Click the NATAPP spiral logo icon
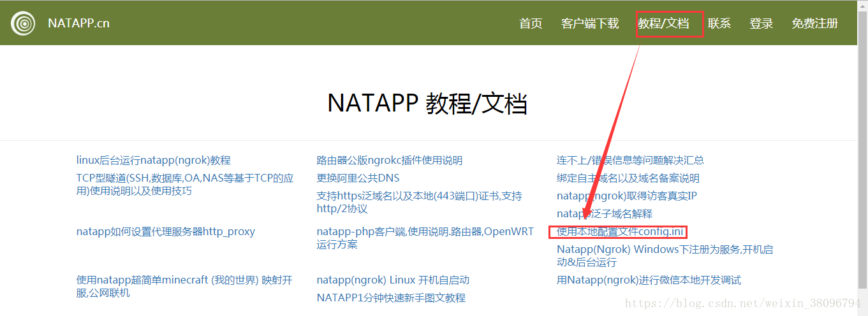The width and height of the screenshot is (868, 316). click(24, 24)
